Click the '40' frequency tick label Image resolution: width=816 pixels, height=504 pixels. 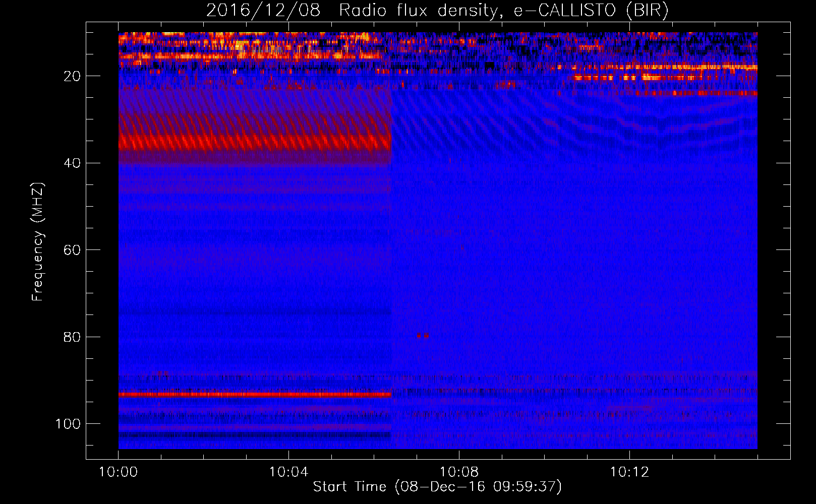tap(72, 163)
